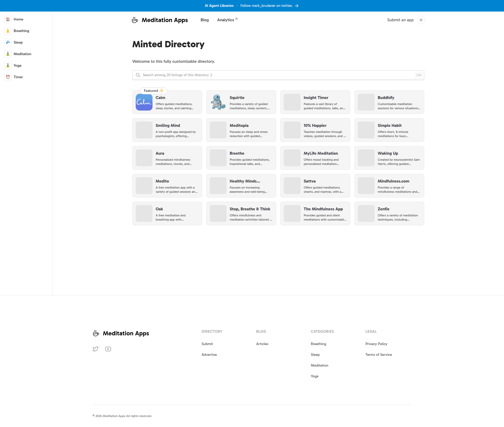Click the Home icon in the sidebar
Viewport: 504px width, 427px height.
pos(8,19)
